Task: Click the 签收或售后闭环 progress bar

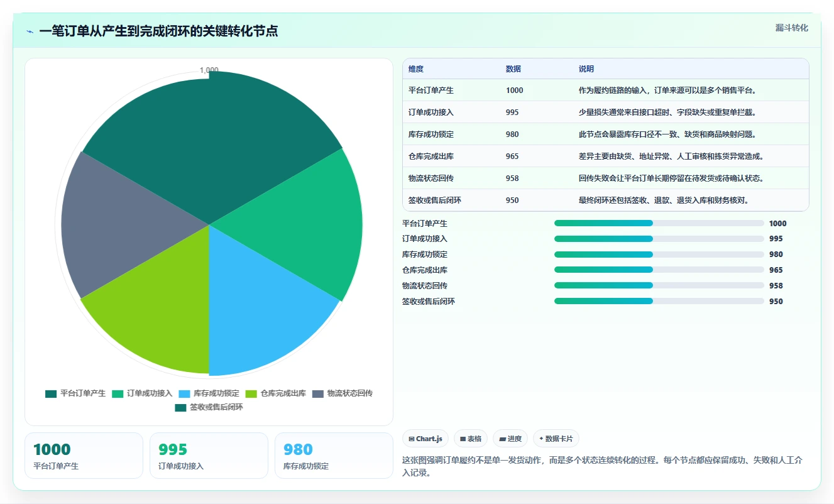Action: (x=659, y=301)
